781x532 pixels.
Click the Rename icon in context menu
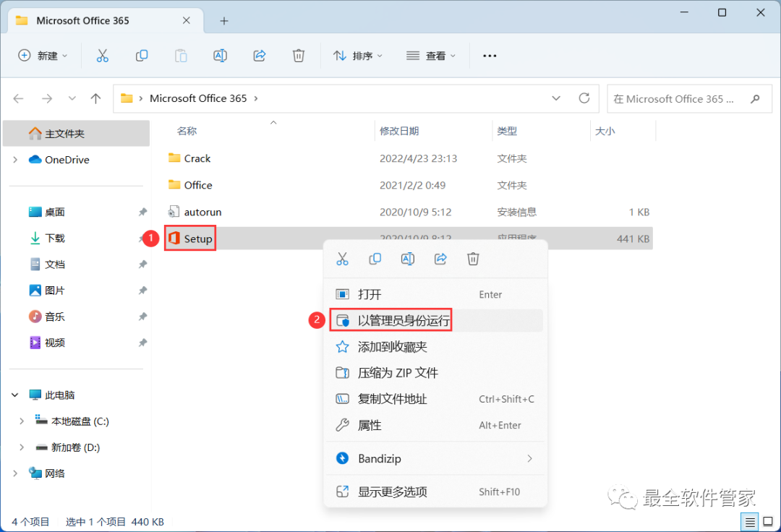(x=407, y=259)
